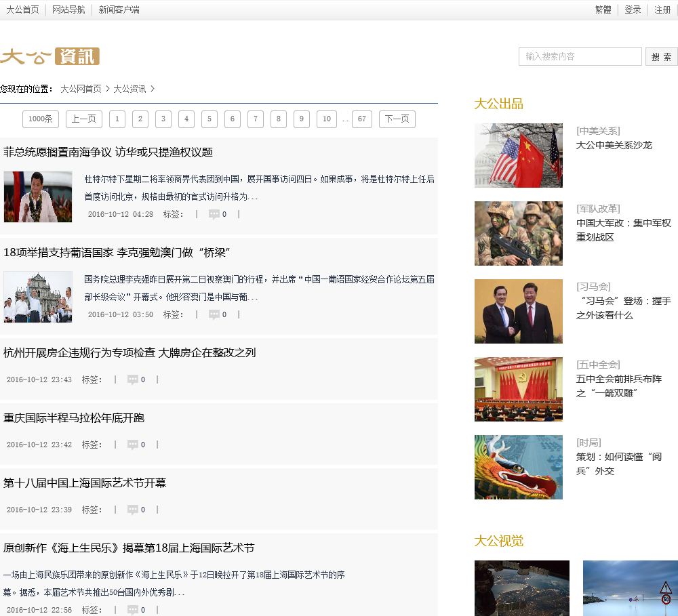The width and height of the screenshot is (678, 616).
Task: Open headline 重庆国际半程马拉松年底开跑
Action: [74, 418]
